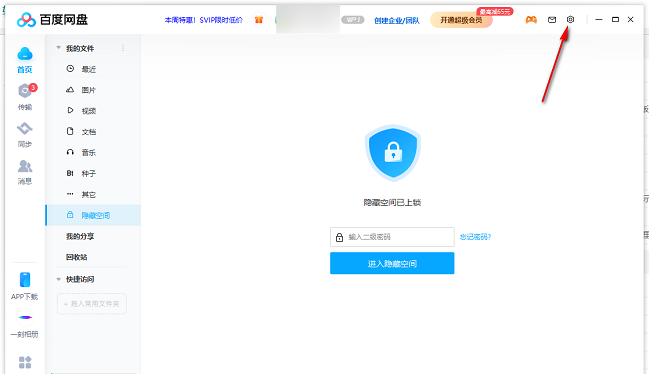The width and height of the screenshot is (650, 374).
Task: Open 创建企业/团队 link
Action: point(397,20)
